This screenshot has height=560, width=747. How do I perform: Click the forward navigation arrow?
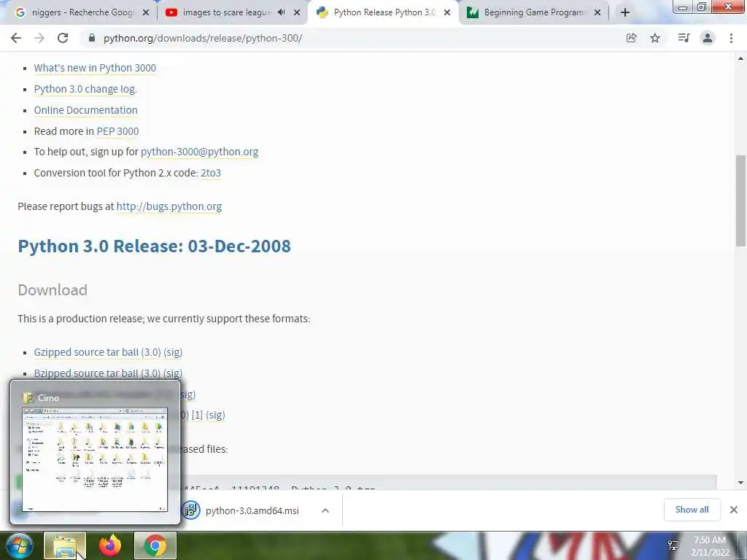click(39, 38)
